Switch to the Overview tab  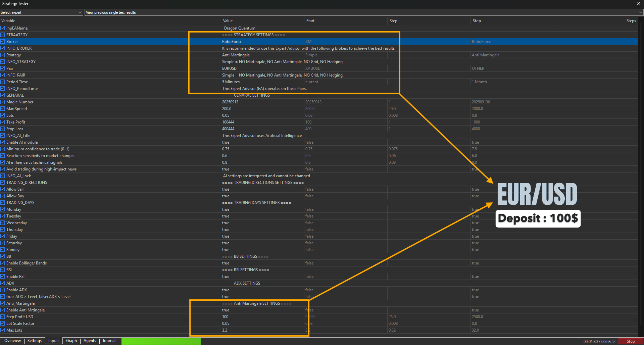tap(12, 341)
